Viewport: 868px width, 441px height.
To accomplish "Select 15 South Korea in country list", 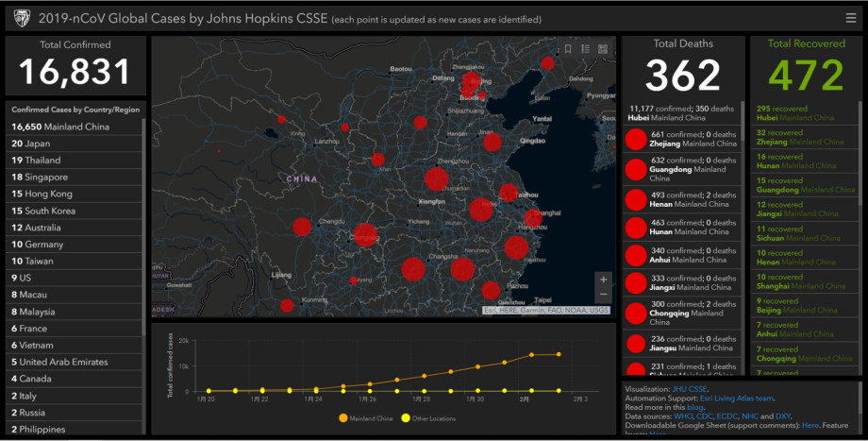I will pyautogui.click(x=75, y=212).
